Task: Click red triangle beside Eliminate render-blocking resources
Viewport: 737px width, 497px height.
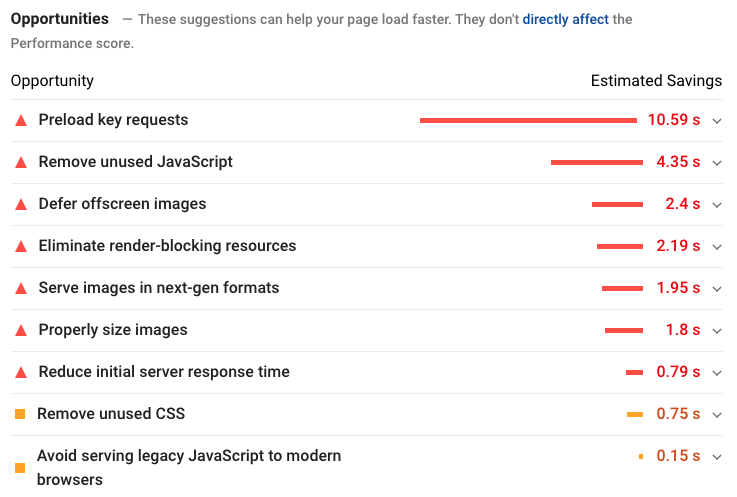Action: point(20,246)
